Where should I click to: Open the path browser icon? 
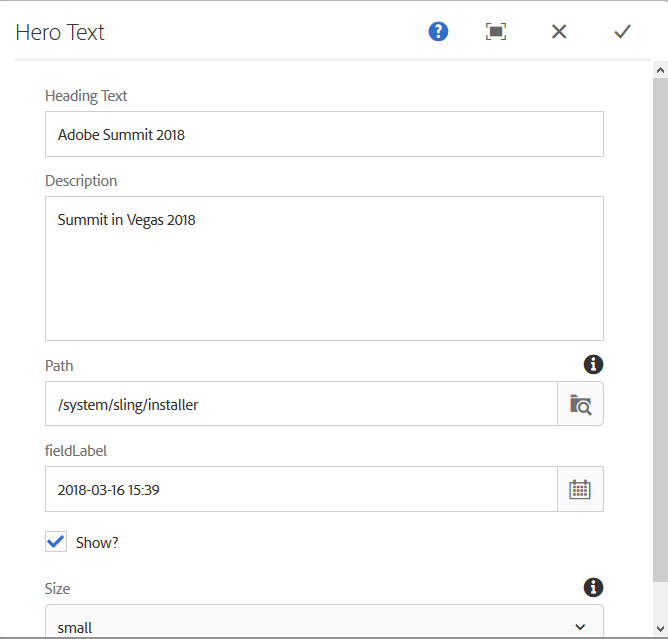pos(580,404)
